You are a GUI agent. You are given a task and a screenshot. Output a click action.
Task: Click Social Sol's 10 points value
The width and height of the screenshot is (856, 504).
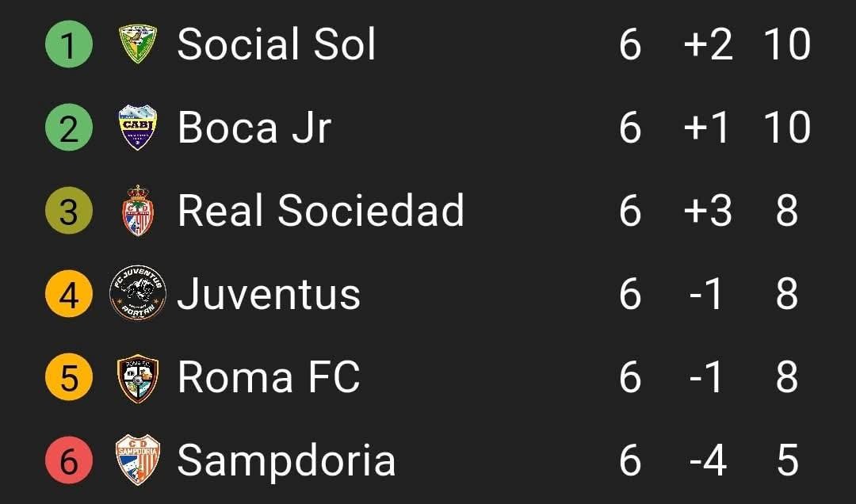(x=787, y=44)
